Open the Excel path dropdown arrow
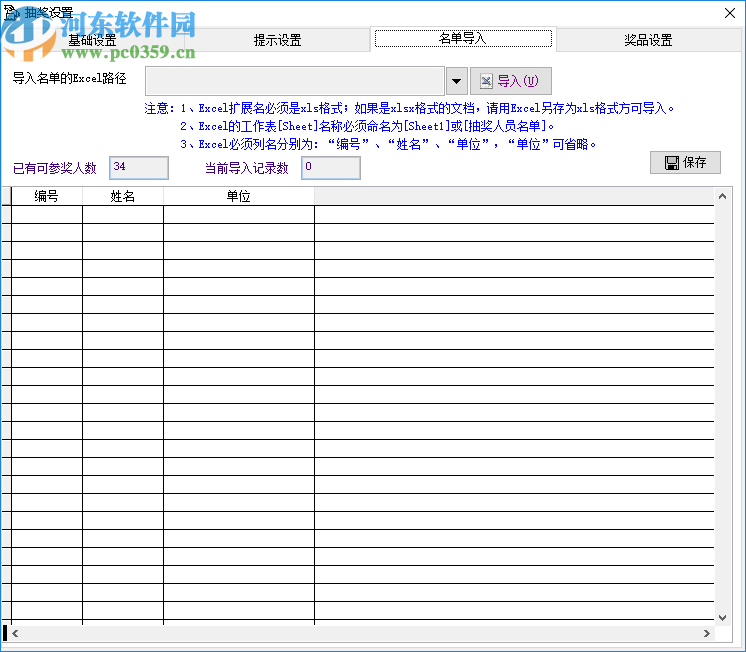Screen dimensions: 746x652 point(456,81)
